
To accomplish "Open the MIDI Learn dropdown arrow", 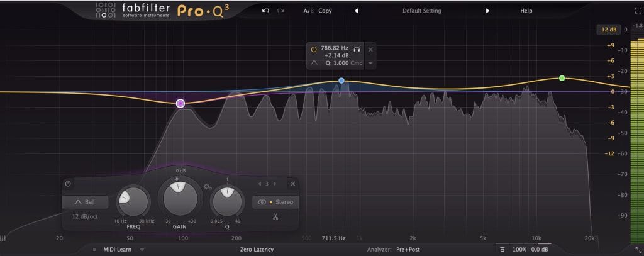I will coord(142,250).
